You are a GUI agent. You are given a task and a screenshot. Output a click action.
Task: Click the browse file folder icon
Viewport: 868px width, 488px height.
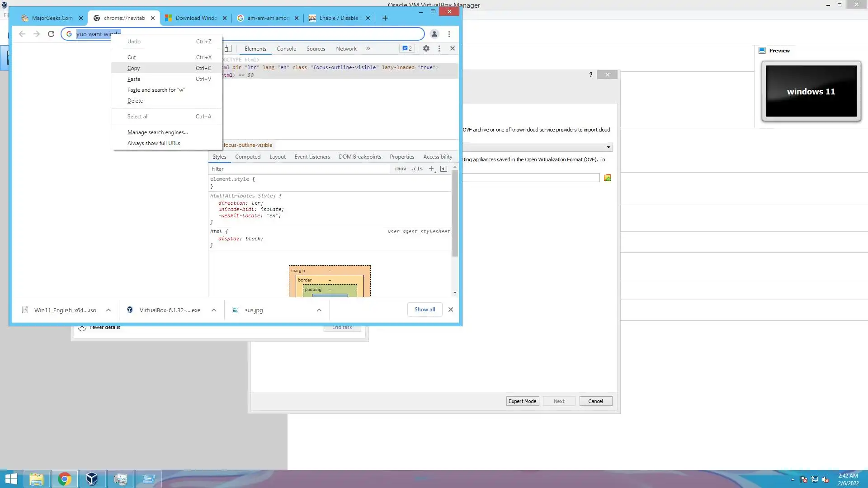[608, 178]
